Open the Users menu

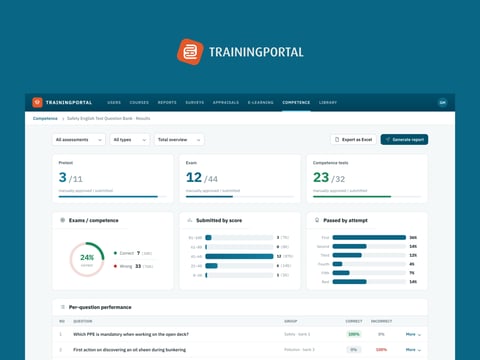tap(114, 102)
